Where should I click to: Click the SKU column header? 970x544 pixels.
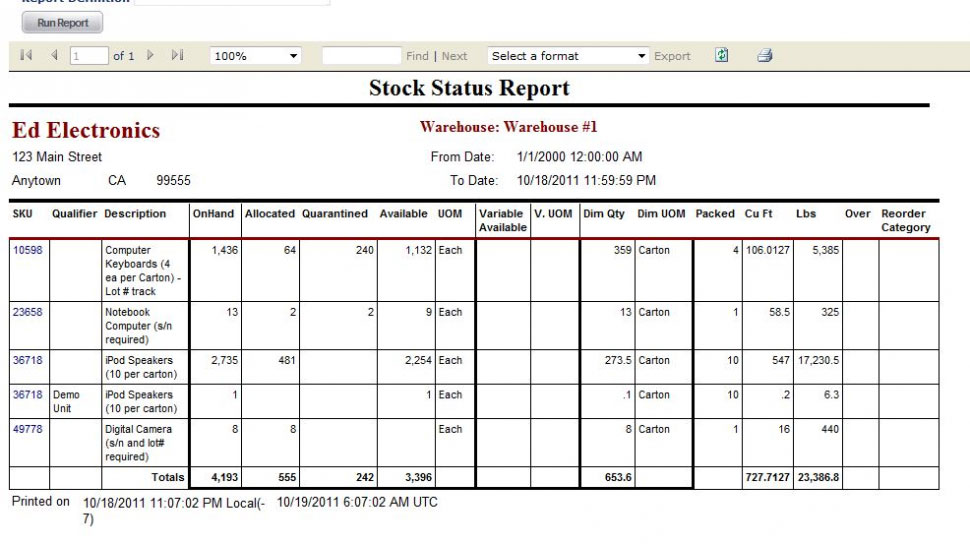pos(22,214)
